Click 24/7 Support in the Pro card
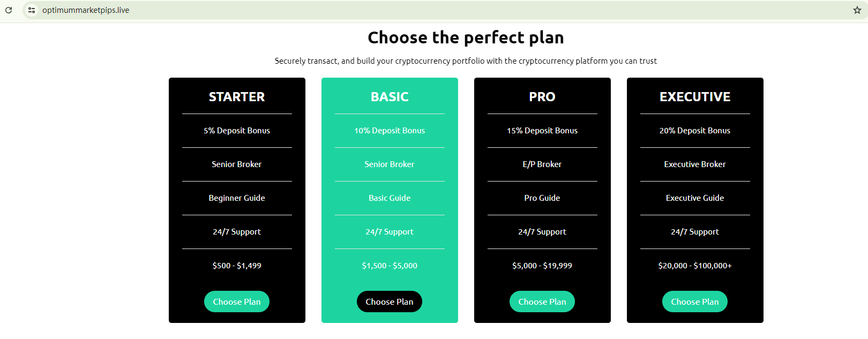This screenshot has width=868, height=339. coord(542,232)
